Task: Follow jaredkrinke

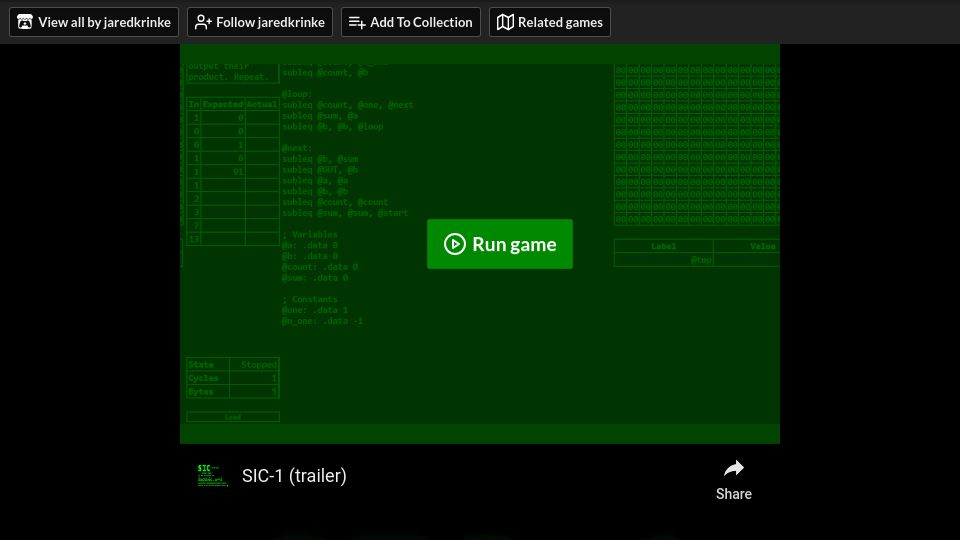Action: tap(260, 22)
